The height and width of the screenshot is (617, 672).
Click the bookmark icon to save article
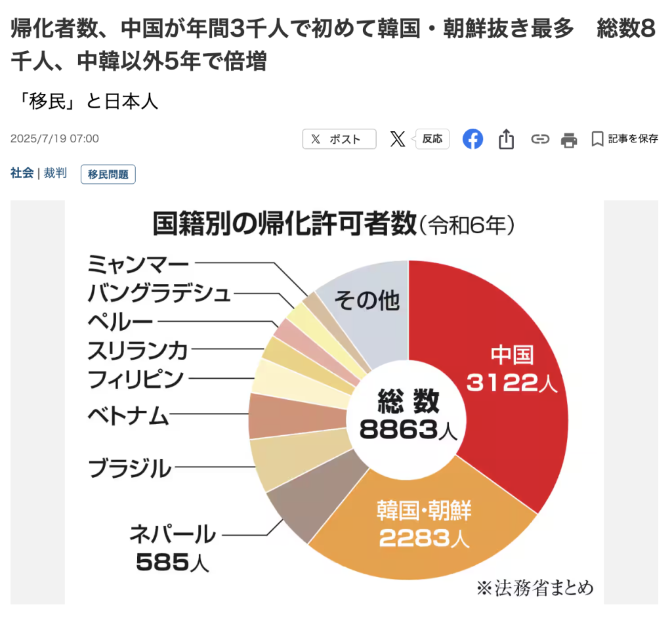[x=597, y=139]
